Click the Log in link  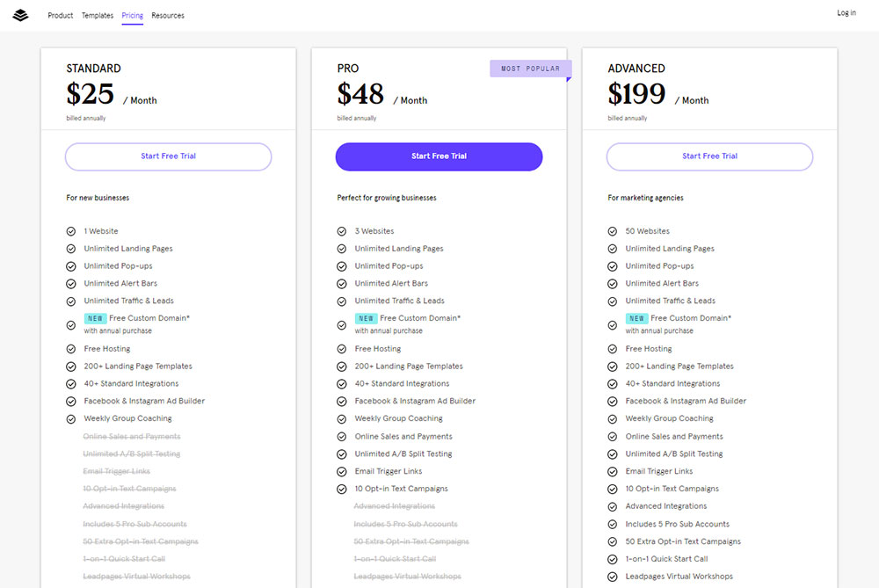[x=846, y=13]
